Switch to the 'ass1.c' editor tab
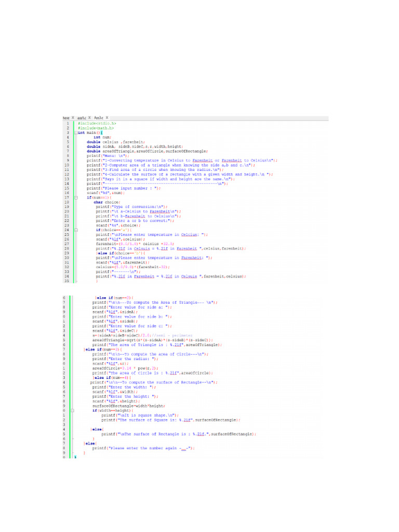The height and width of the screenshot is (532, 399). click(x=82, y=118)
